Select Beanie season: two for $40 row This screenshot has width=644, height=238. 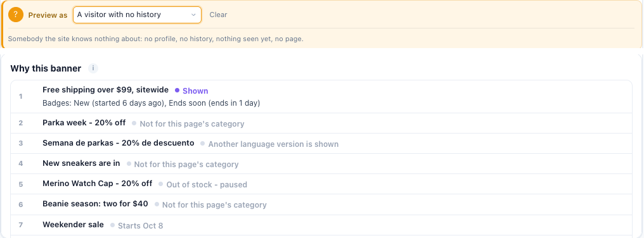pos(321,204)
